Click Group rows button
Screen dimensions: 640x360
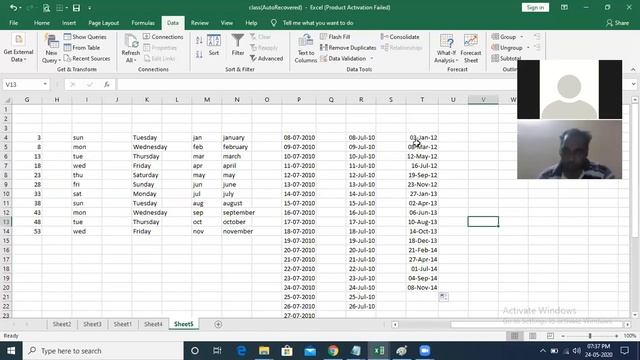504,37
